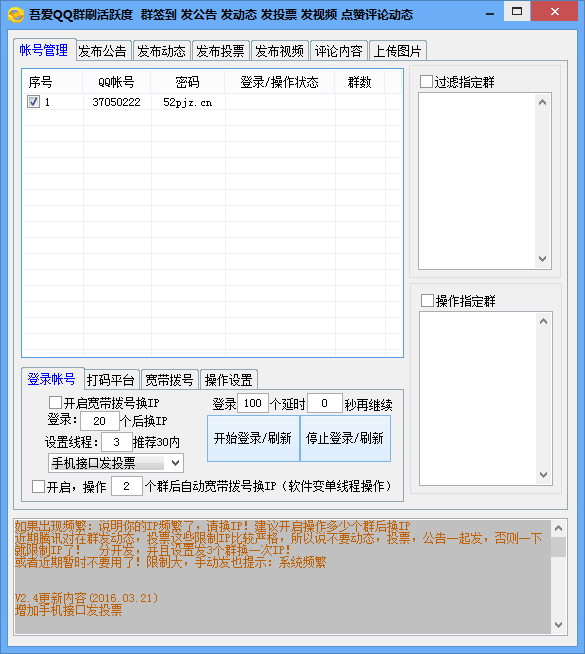The image size is (585, 654).
Task: Click the QQ帐号 column header
Action: tap(117, 82)
